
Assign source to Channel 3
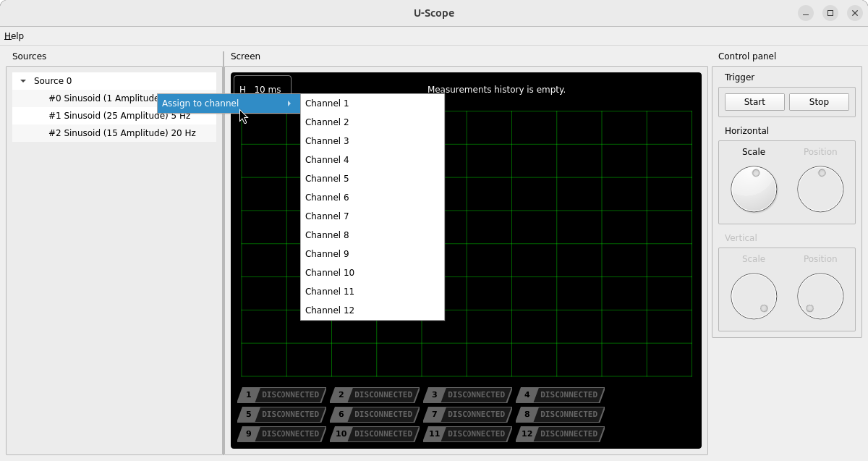click(373, 141)
